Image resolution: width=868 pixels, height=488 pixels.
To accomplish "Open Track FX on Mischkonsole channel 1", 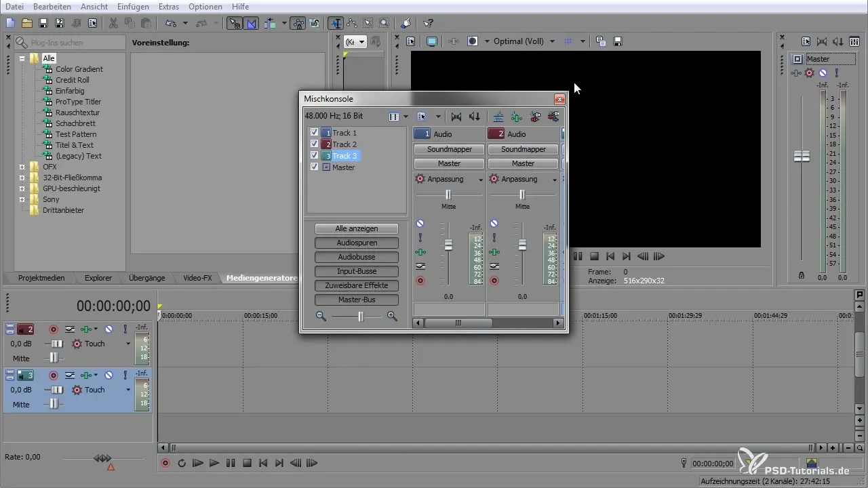I will pyautogui.click(x=420, y=251).
